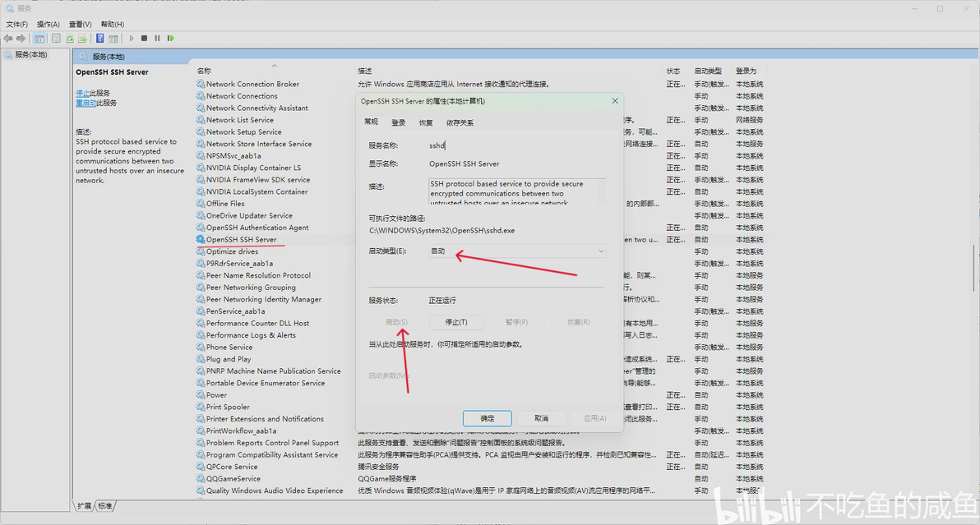Click gear icon beside QPCore Service
The image size is (980, 525).
[201, 467]
